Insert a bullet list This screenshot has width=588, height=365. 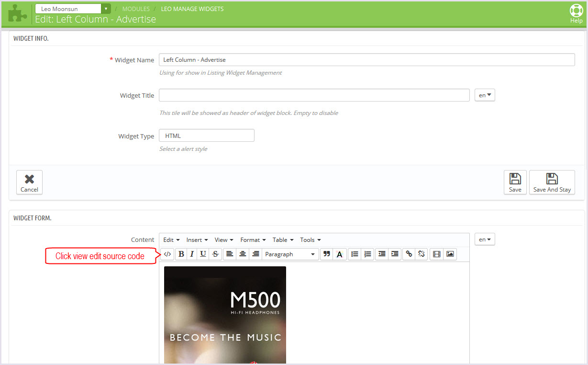pos(355,254)
